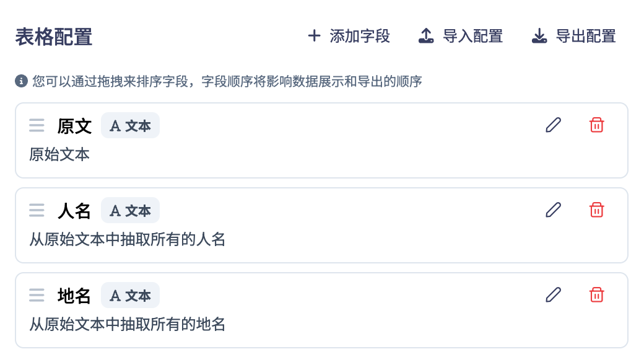This screenshot has height=362, width=644.
Task: Open the 导入配置 option
Action: [474, 37]
